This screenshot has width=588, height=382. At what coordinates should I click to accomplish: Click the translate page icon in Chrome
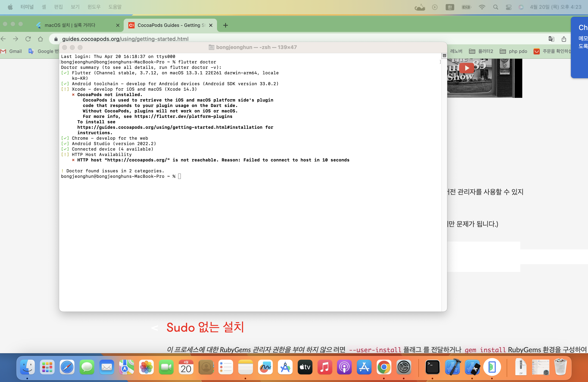pyautogui.click(x=551, y=39)
